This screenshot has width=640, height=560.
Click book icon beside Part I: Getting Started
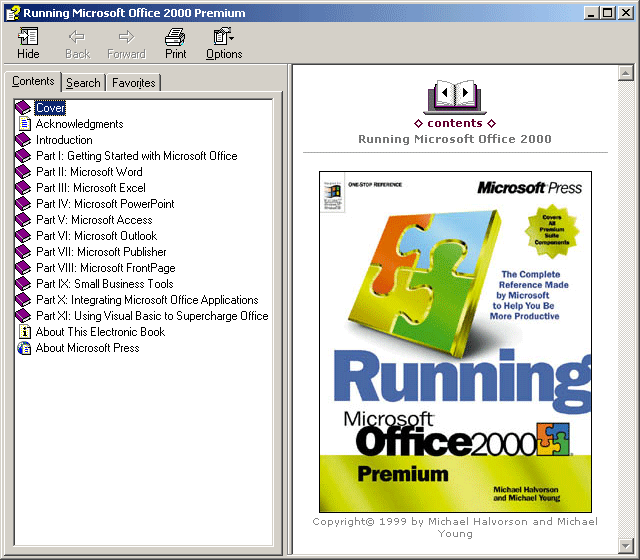point(23,156)
